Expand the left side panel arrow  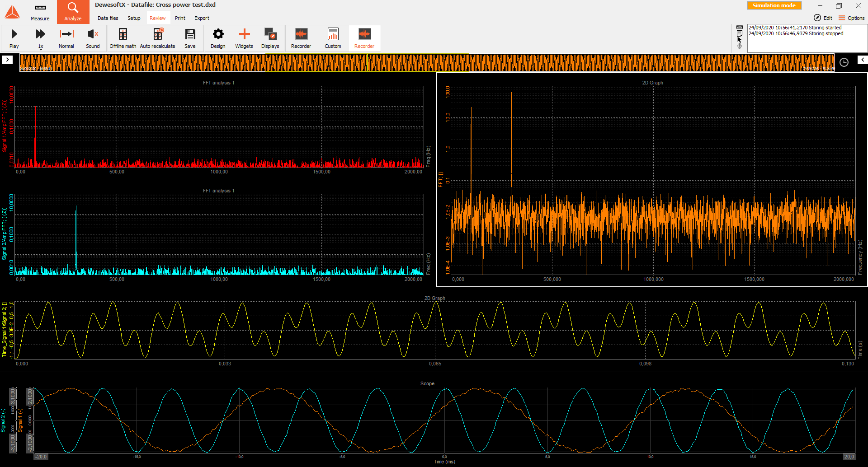(7, 60)
